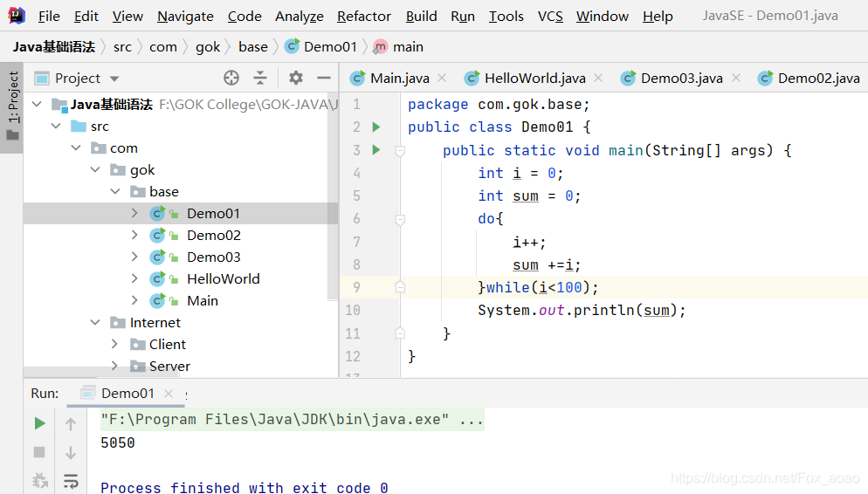Collapse the Internet folder
The height and width of the screenshot is (494, 868).
pos(95,323)
